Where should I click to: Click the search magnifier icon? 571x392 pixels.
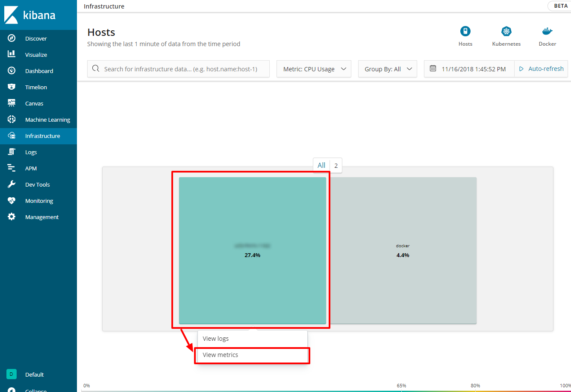click(x=96, y=69)
